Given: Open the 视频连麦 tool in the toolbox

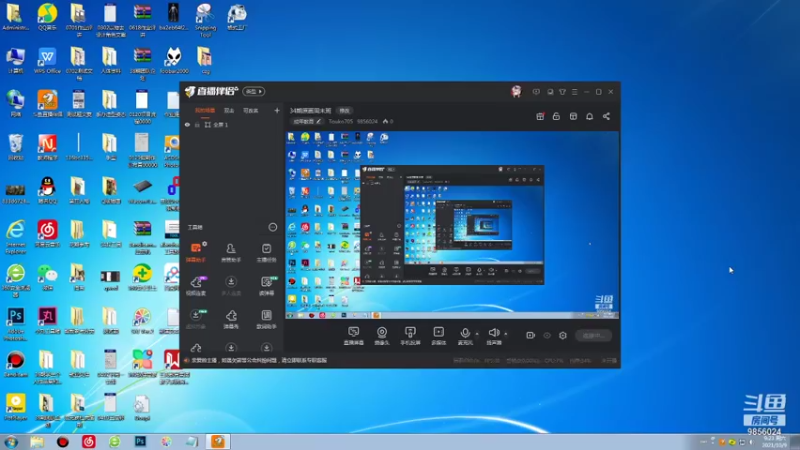Looking at the screenshot, I should tap(196, 286).
